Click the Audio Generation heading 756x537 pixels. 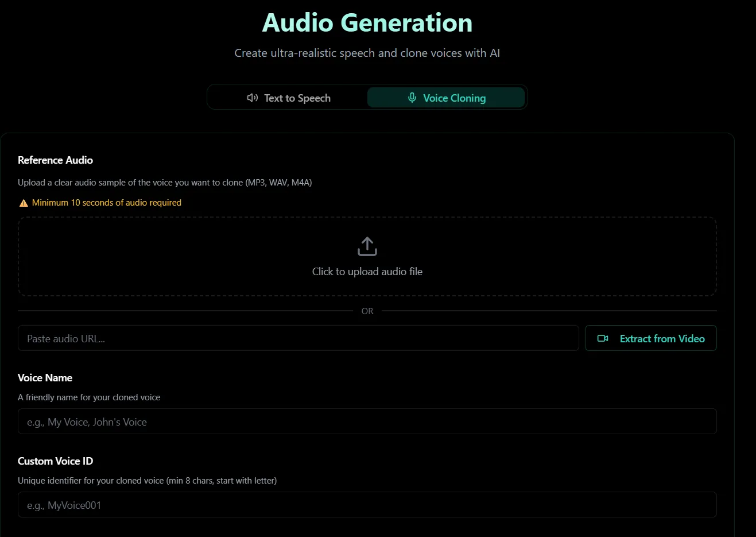(367, 23)
